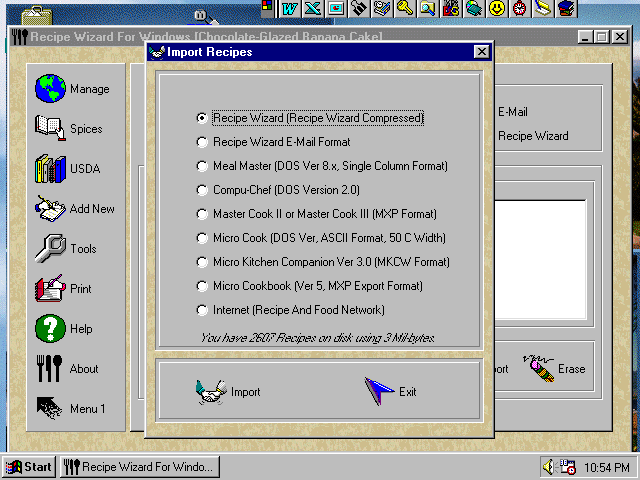Open USDA via the books icon
640x480 pixels.
[50, 169]
